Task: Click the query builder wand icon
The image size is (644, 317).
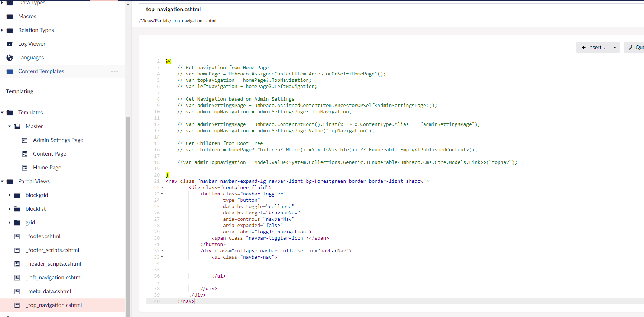Action: point(631,48)
